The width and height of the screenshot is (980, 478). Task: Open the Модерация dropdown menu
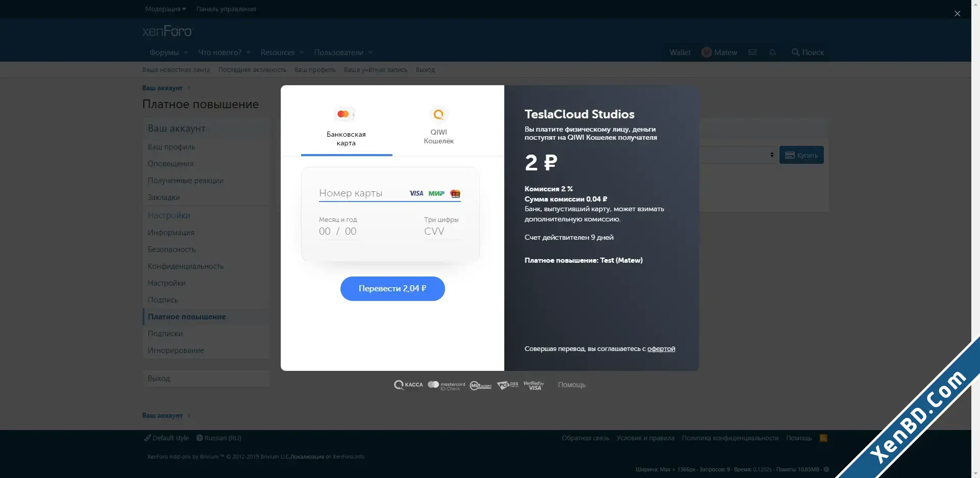tap(165, 9)
